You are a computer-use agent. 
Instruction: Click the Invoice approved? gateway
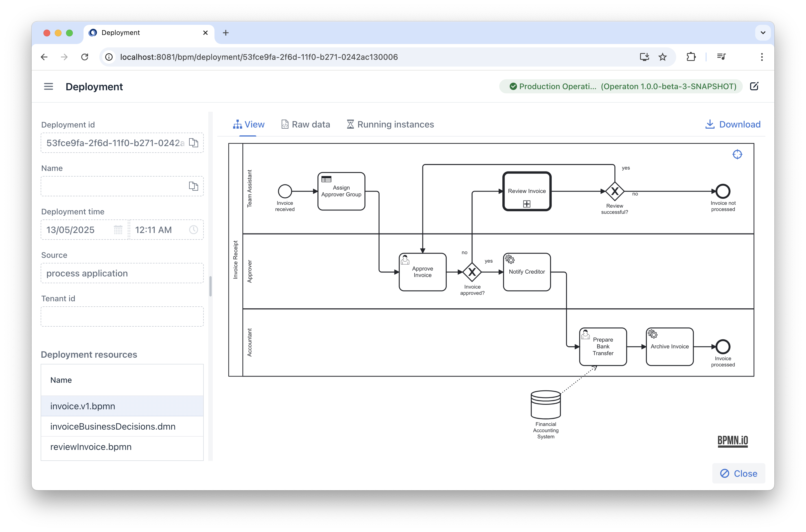point(472,272)
